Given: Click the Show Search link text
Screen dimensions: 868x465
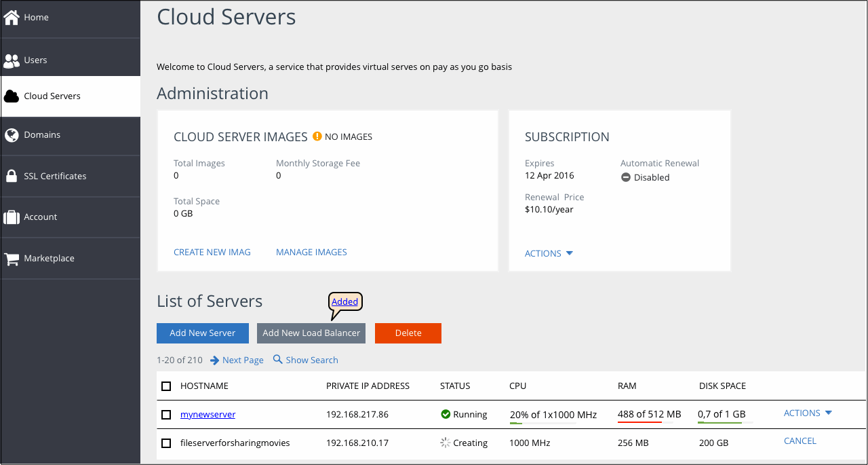Looking at the screenshot, I should tap(312, 360).
